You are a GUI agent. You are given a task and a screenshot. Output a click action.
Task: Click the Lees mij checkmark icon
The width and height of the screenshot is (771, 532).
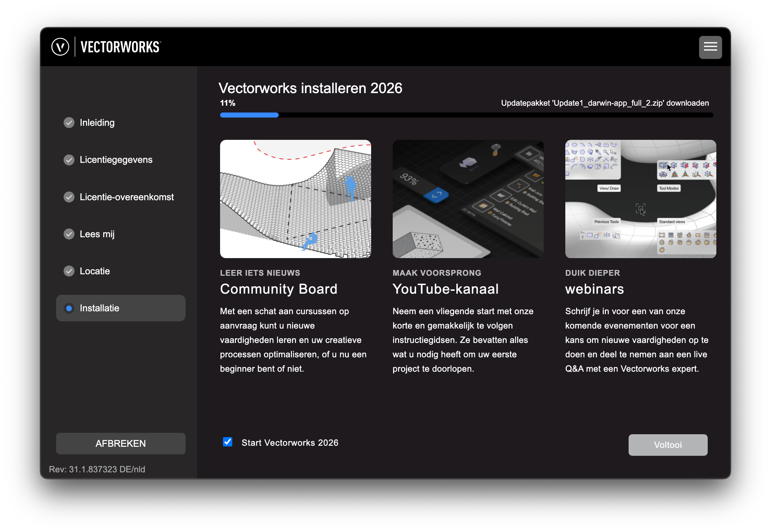click(69, 234)
